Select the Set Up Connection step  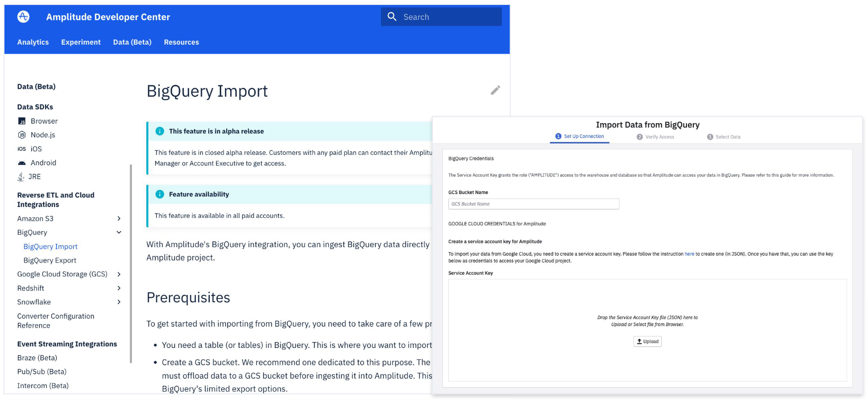[579, 136]
